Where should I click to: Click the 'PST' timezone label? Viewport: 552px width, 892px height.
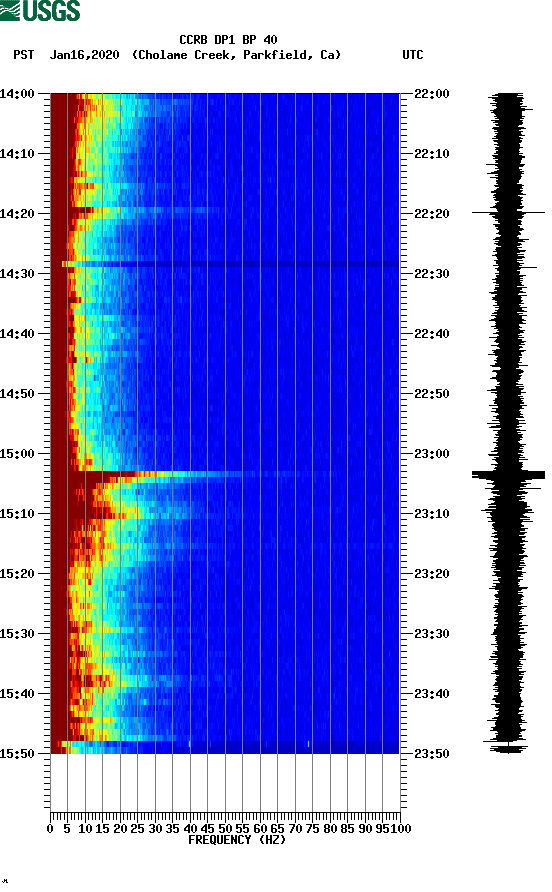[24, 55]
